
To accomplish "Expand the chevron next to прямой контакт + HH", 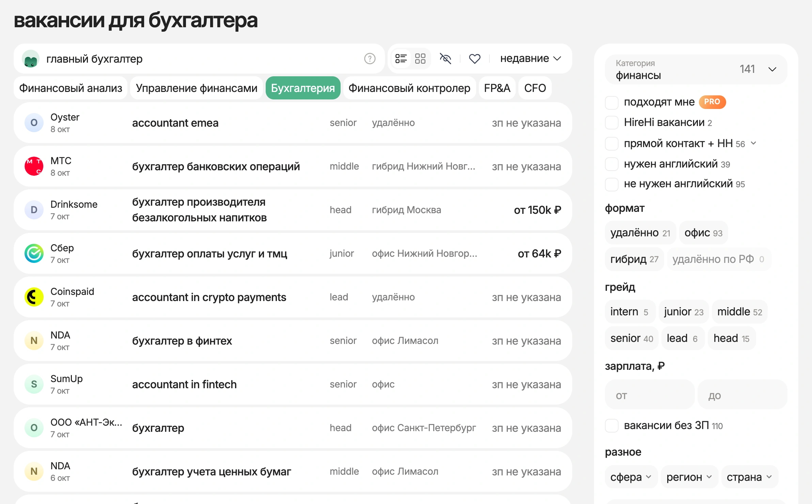I will pos(754,143).
